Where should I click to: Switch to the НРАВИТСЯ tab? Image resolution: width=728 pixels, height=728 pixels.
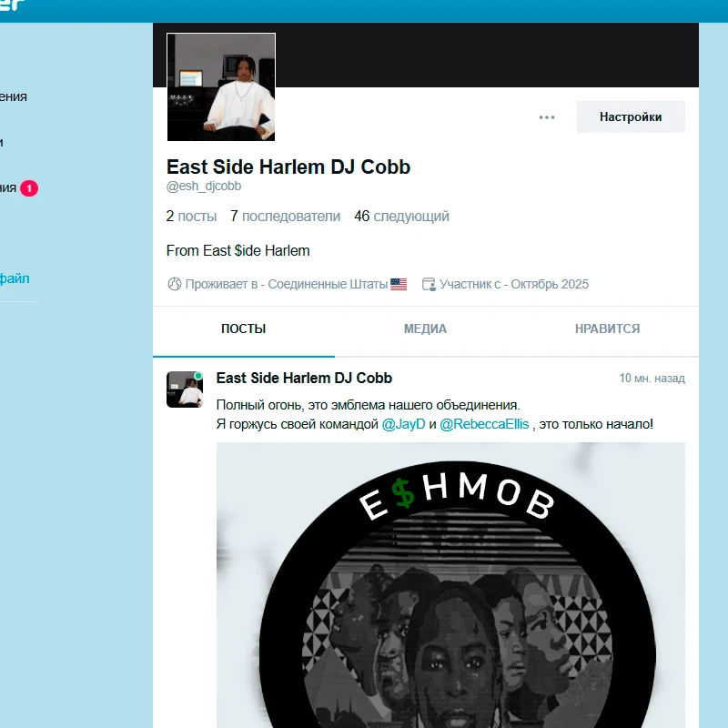coord(607,329)
